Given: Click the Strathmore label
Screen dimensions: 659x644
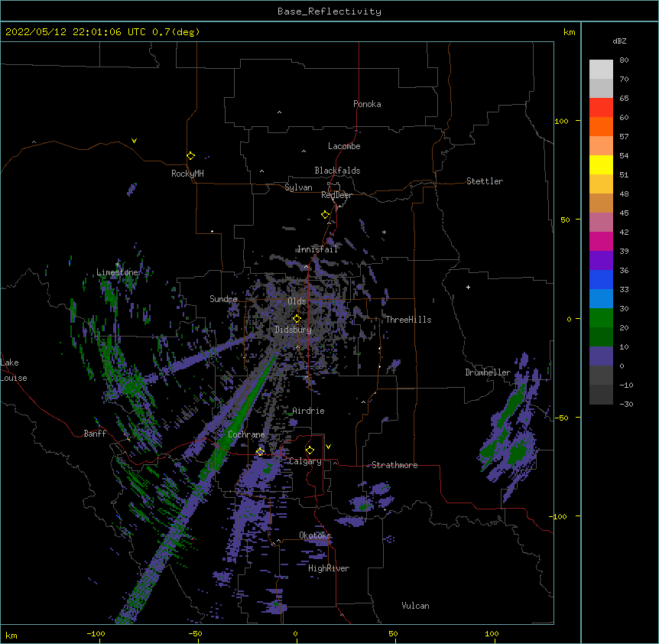Looking at the screenshot, I should pyautogui.click(x=394, y=465).
